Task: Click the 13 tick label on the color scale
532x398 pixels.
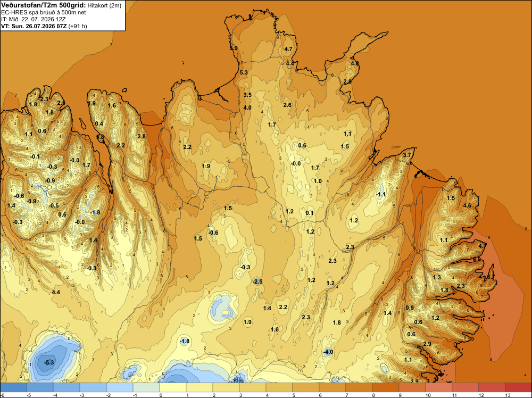Action: [508, 395]
